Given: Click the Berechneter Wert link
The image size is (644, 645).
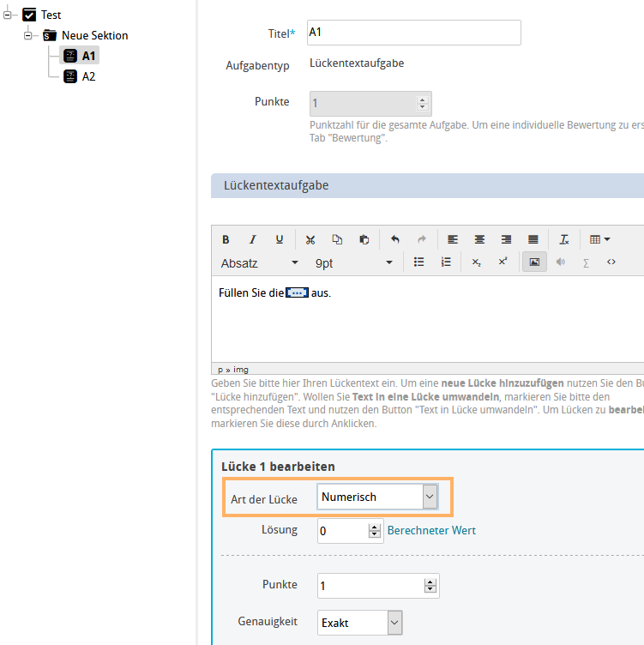Looking at the screenshot, I should point(431,530).
